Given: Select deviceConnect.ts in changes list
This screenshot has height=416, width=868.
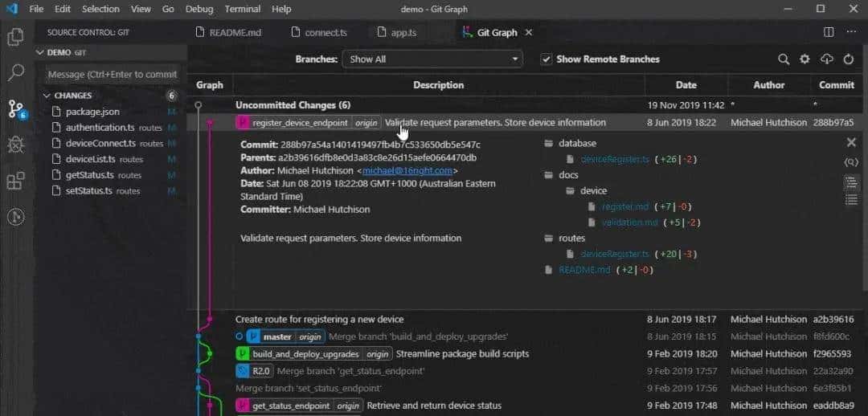Looking at the screenshot, I should (x=100, y=143).
